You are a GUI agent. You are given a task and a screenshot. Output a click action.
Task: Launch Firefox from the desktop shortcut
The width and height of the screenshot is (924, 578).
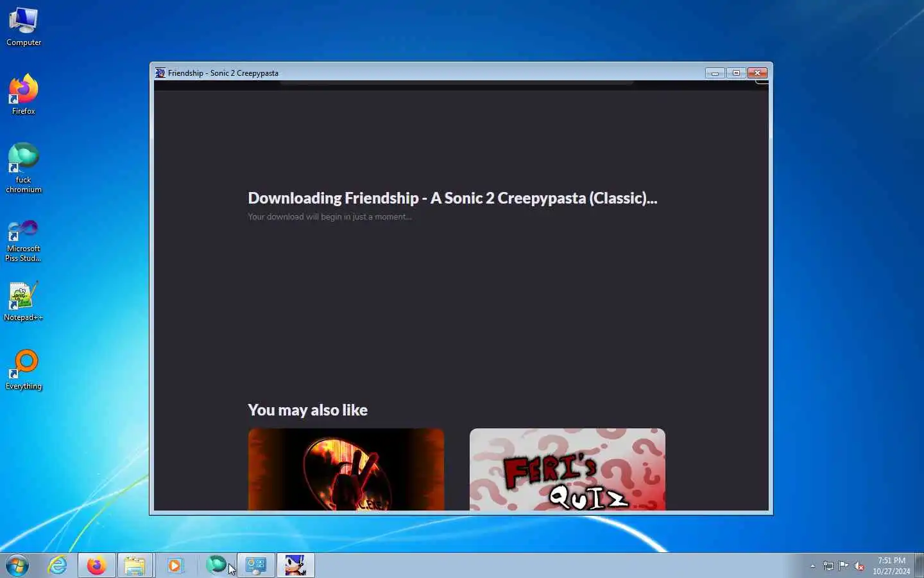pyautogui.click(x=24, y=95)
